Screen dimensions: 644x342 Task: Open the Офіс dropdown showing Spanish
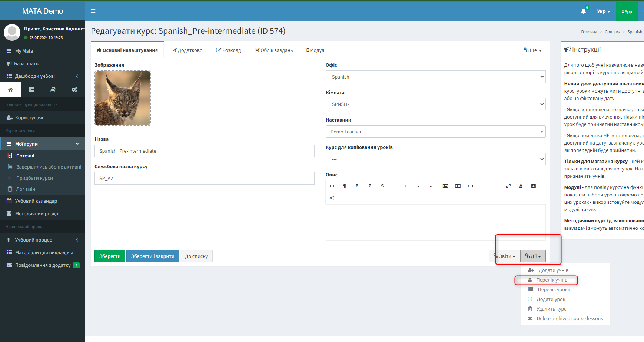435,77
